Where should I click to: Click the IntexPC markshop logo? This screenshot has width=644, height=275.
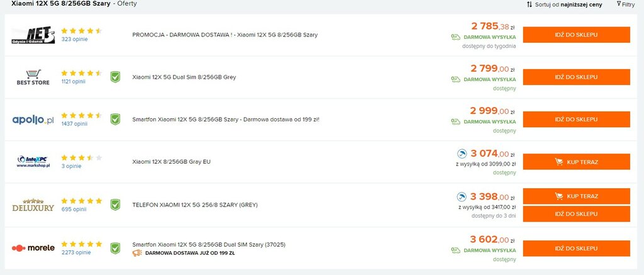pos(33,162)
